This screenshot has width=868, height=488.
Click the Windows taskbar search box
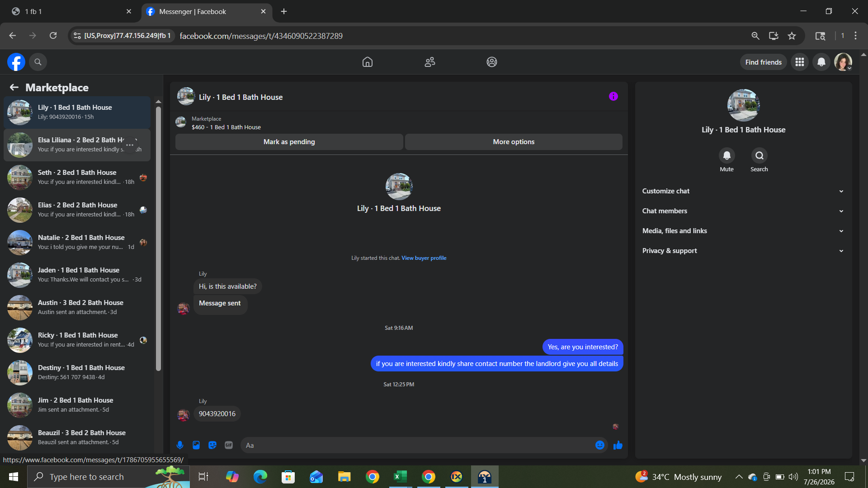[108, 477]
